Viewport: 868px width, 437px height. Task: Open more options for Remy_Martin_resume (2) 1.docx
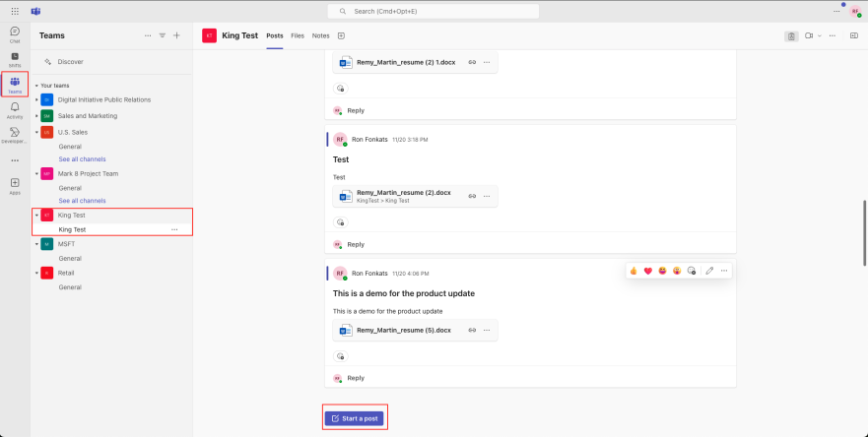pyautogui.click(x=487, y=63)
